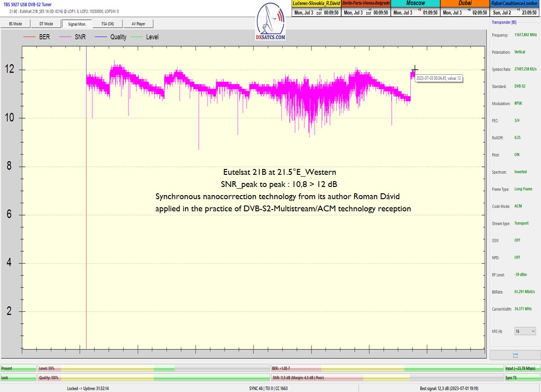Open the TSA (OK) tab
The height and width of the screenshot is (392, 541).
[x=107, y=24]
